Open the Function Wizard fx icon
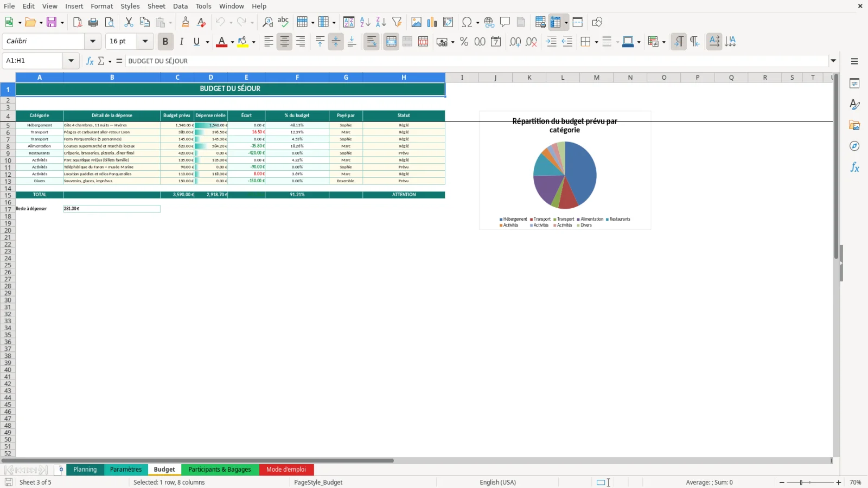The height and width of the screenshot is (488, 868). pos(90,61)
